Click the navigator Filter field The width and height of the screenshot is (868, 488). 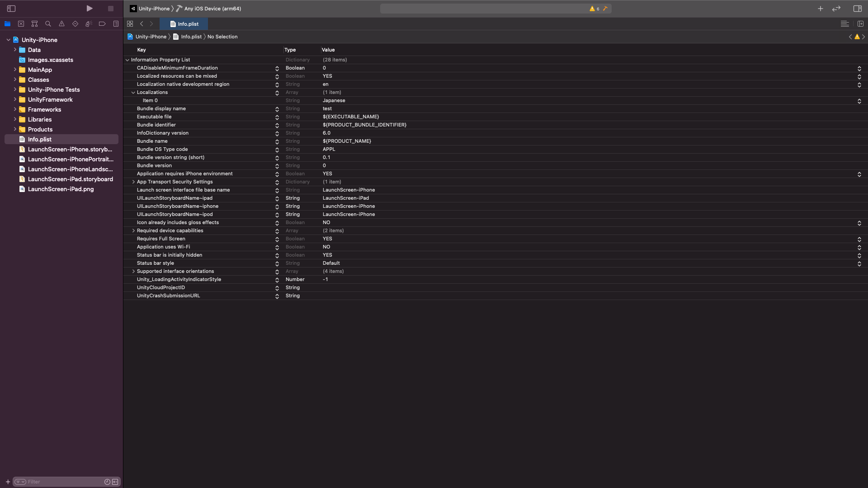[63, 482]
